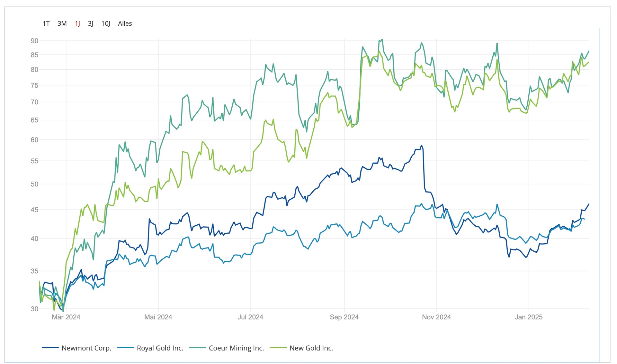This screenshot has width=617, height=364.
Task: Show the Alles full history range
Action: coord(125,23)
